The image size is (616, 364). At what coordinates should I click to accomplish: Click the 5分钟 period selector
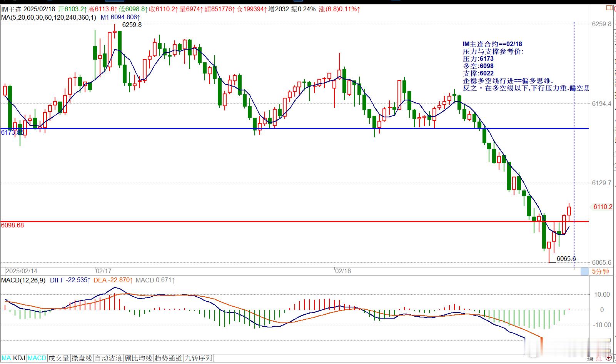(x=600, y=272)
